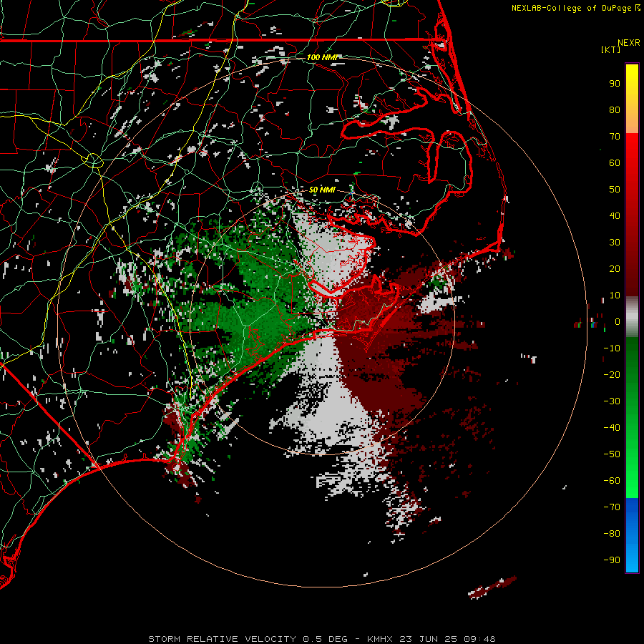Click the blue -80 color bar segment
This screenshot has height=644, width=644.
[x=632, y=534]
